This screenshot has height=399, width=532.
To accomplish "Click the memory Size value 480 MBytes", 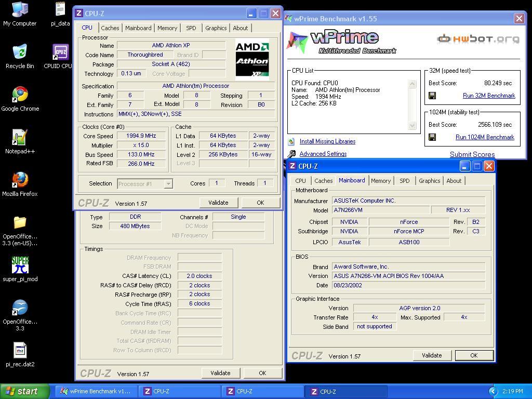I will click(x=135, y=226).
